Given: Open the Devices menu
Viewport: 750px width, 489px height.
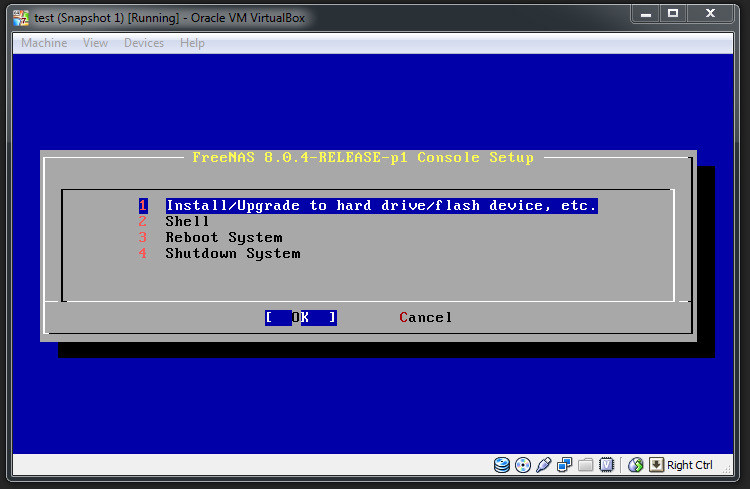Looking at the screenshot, I should point(144,43).
